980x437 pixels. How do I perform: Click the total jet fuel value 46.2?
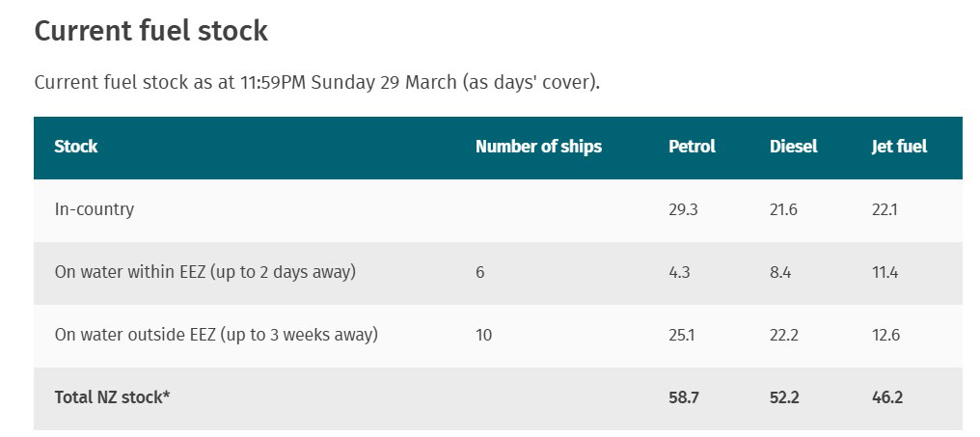[x=886, y=397]
